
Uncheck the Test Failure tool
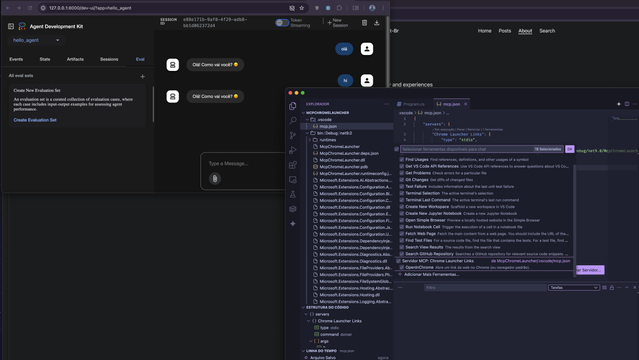point(402,186)
